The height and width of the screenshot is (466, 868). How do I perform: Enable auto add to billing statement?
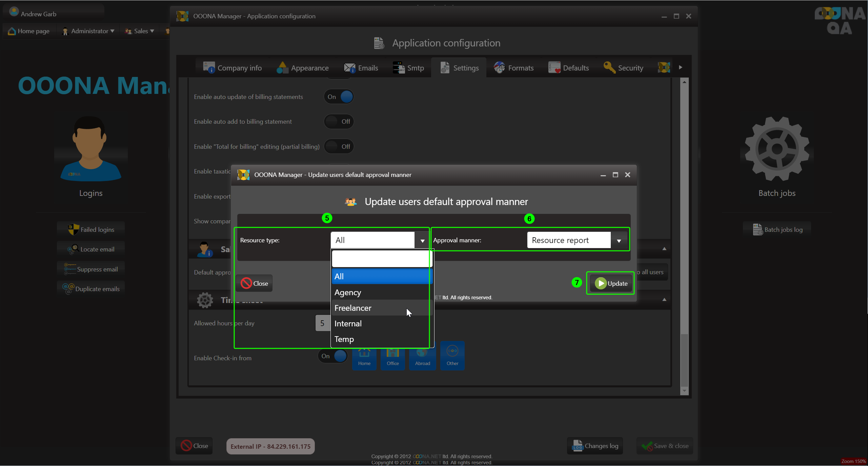coord(339,122)
